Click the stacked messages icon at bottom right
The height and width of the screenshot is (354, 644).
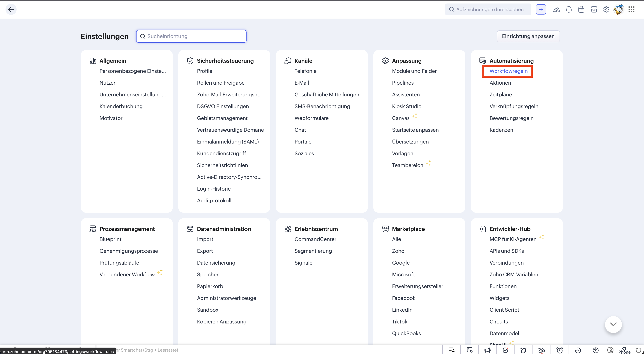[x=638, y=350]
